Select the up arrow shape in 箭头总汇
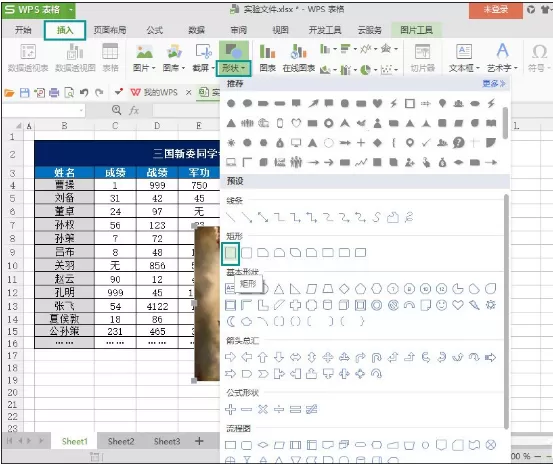 262,357
